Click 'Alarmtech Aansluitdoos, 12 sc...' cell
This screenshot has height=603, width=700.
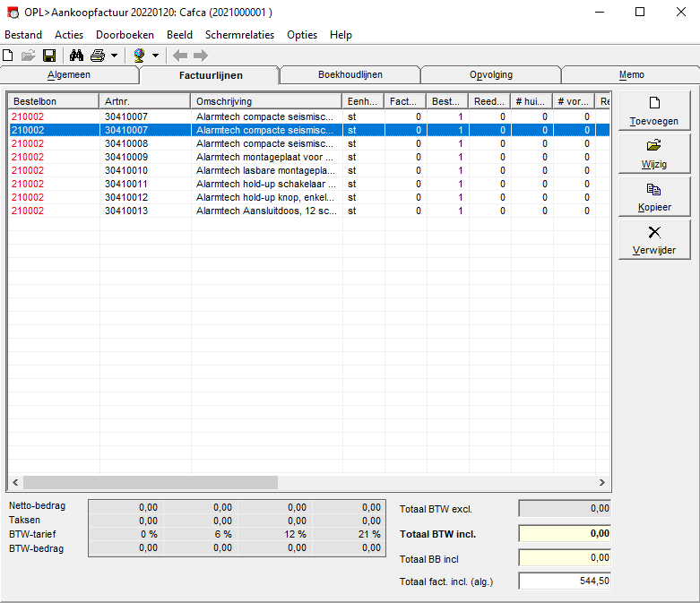[x=266, y=211]
